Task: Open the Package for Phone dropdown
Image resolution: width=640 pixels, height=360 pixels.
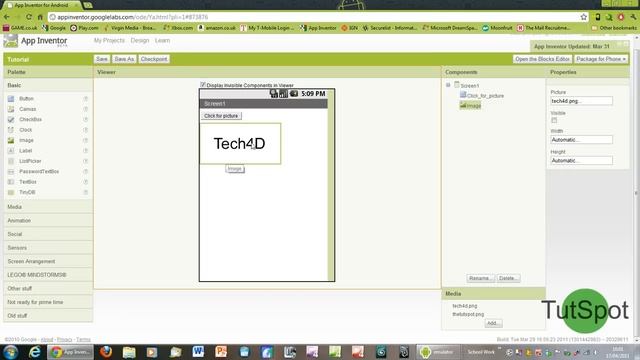Action: [601, 59]
